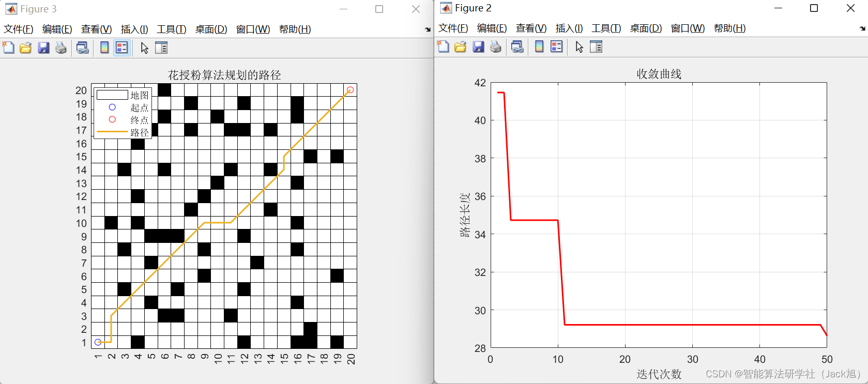868x384 pixels.
Task: Open file icon in Figure 3 toolbar
Action: 25,48
